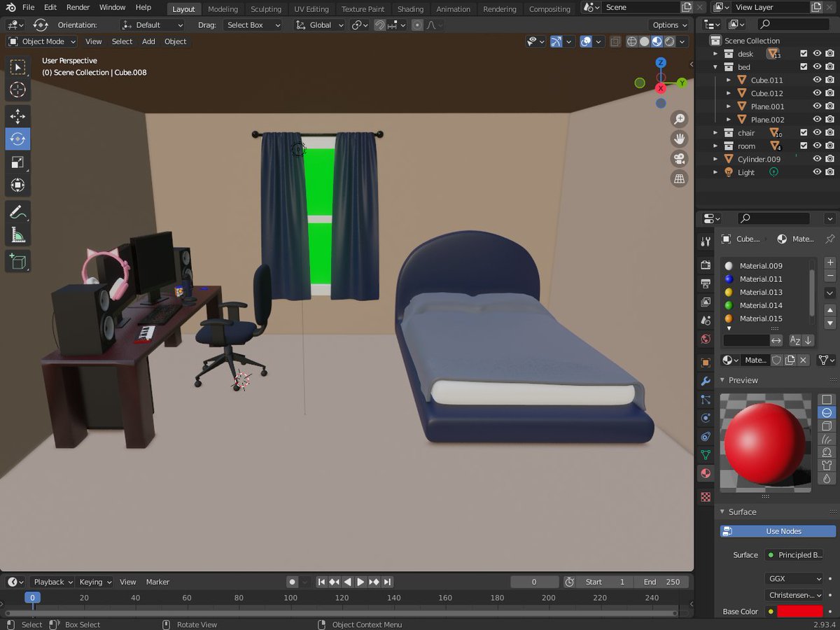Switch orthographic perspective grid icon
This screenshot has width=840, height=630.
[x=678, y=178]
